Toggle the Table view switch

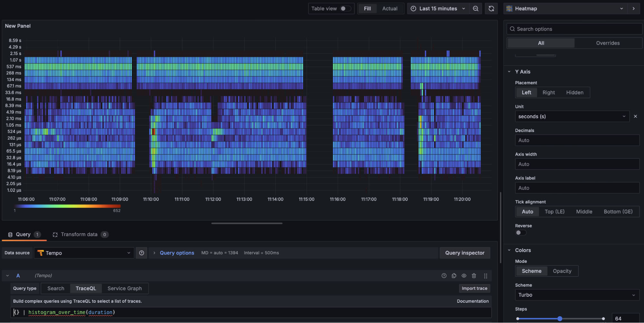(x=345, y=9)
